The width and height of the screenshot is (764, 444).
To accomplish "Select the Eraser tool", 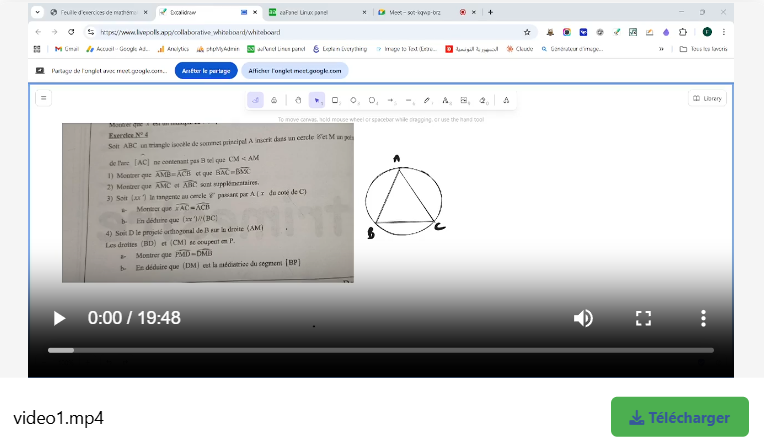I will [x=482, y=100].
